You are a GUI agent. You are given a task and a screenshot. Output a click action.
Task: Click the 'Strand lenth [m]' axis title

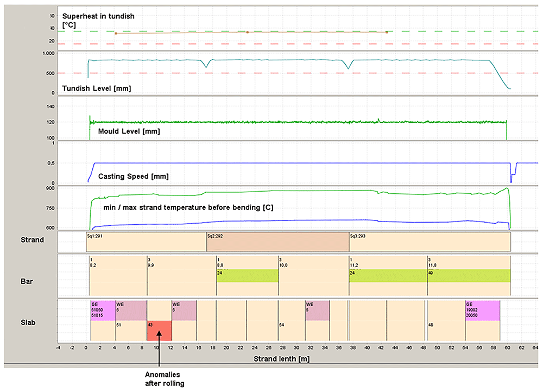click(x=281, y=359)
